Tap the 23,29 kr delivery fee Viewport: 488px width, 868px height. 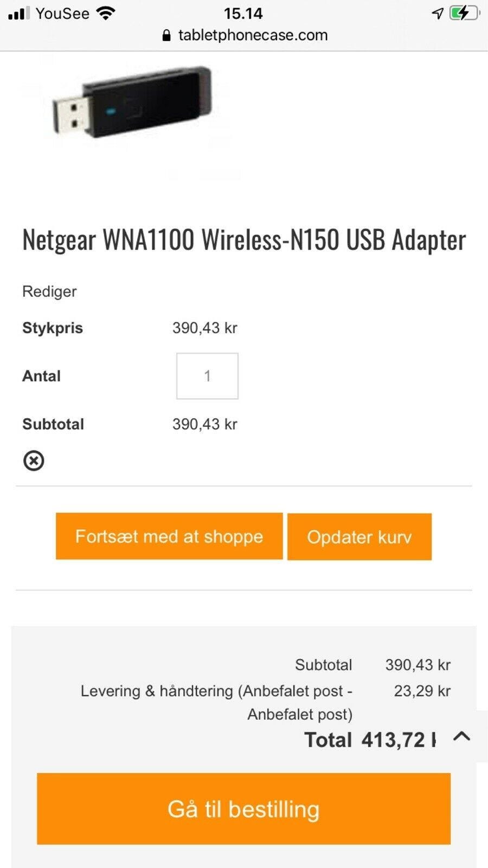(422, 691)
